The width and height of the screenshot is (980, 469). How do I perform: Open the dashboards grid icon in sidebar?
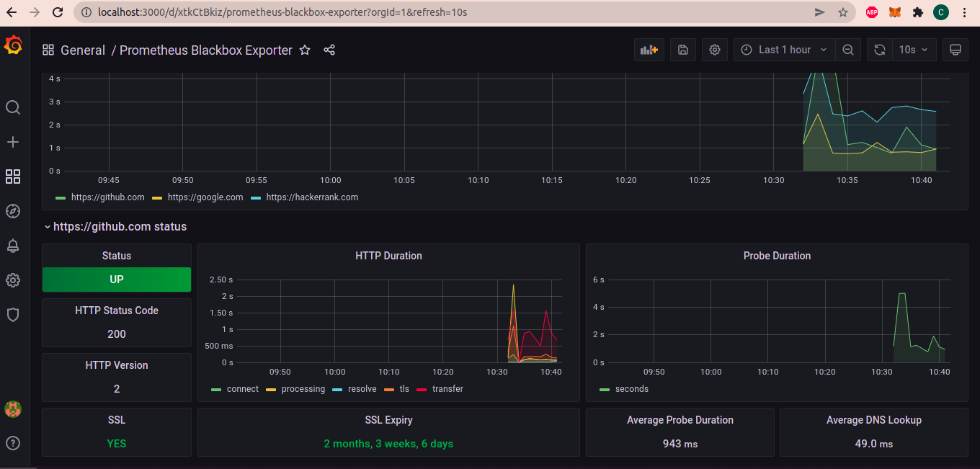pyautogui.click(x=13, y=177)
